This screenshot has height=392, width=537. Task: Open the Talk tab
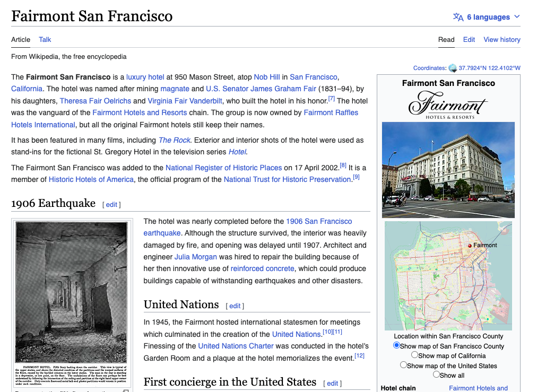point(45,40)
